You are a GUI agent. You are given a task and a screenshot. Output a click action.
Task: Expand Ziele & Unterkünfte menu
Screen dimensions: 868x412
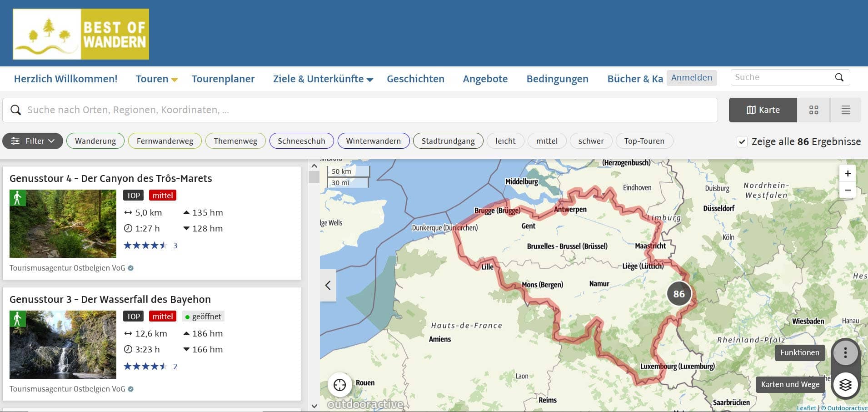[323, 79]
